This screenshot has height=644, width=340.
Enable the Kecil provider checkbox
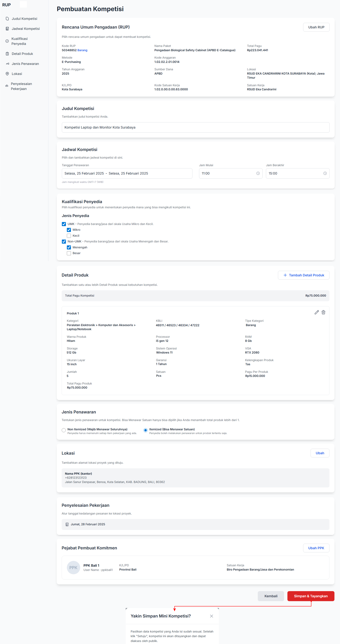click(69, 236)
